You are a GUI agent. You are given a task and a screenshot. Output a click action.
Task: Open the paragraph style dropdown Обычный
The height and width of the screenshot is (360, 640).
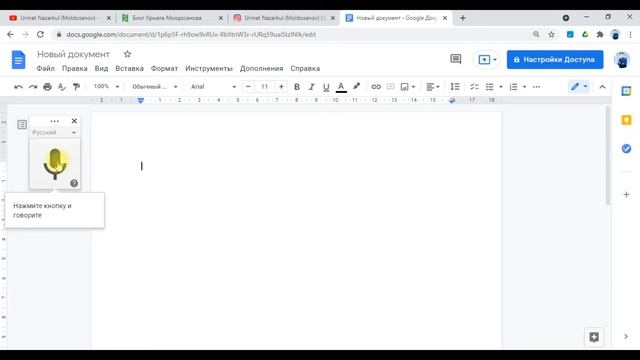pos(155,87)
